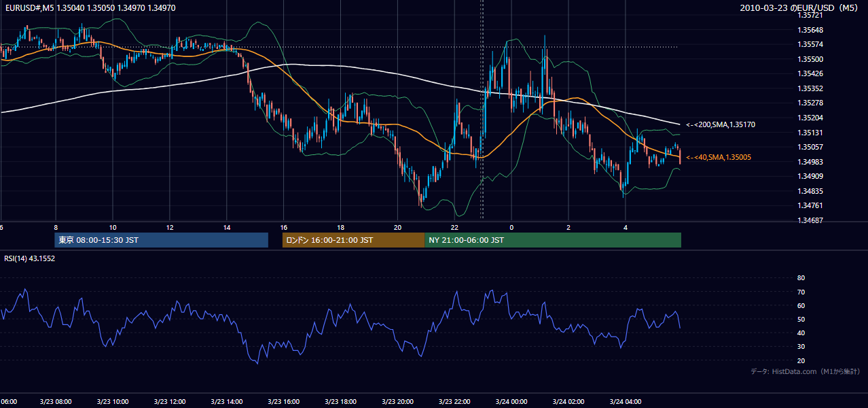The width and height of the screenshot is (868, 408).
Task: Click the 3/23 10:00 time axis label
Action: (111, 402)
